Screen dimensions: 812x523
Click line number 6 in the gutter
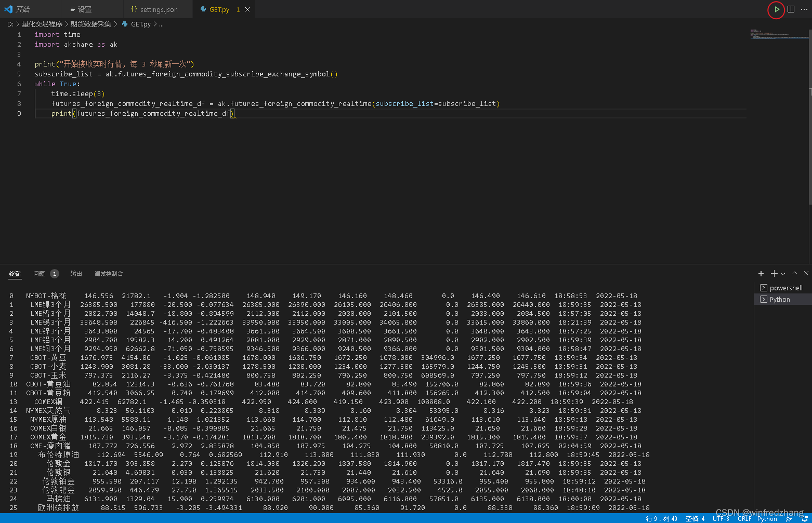(x=19, y=84)
